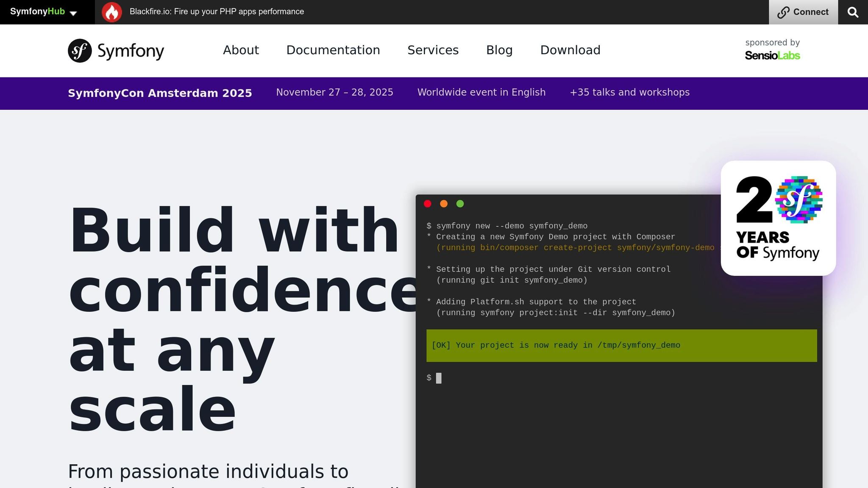This screenshot has height=488, width=868.
Task: Navigate to the Download page
Action: (x=570, y=50)
